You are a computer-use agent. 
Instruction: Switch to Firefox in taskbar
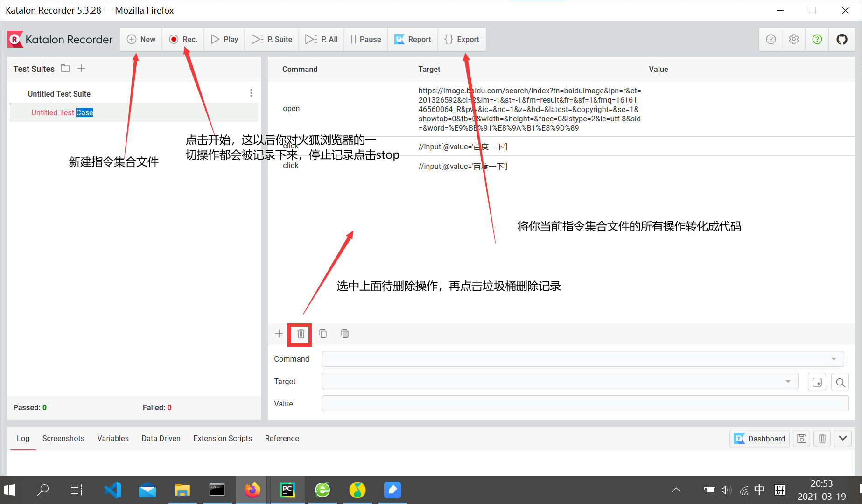[x=252, y=490]
